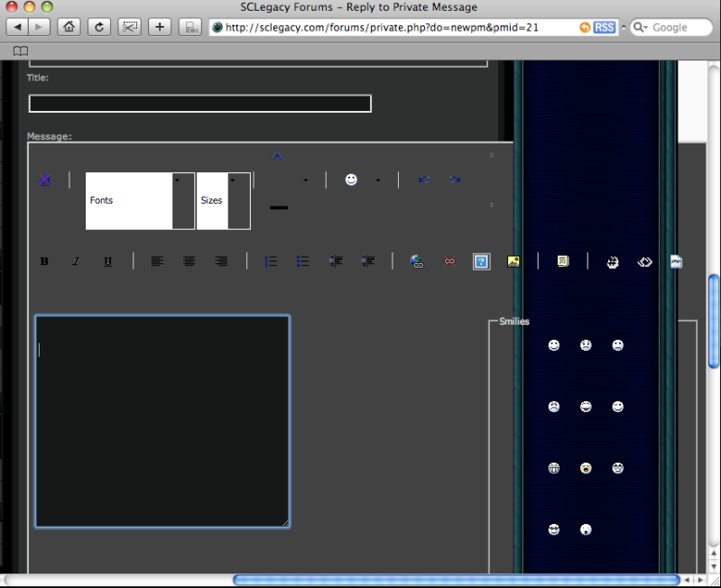Click the RSS button in address bar
This screenshot has height=588, width=721.
pos(604,27)
